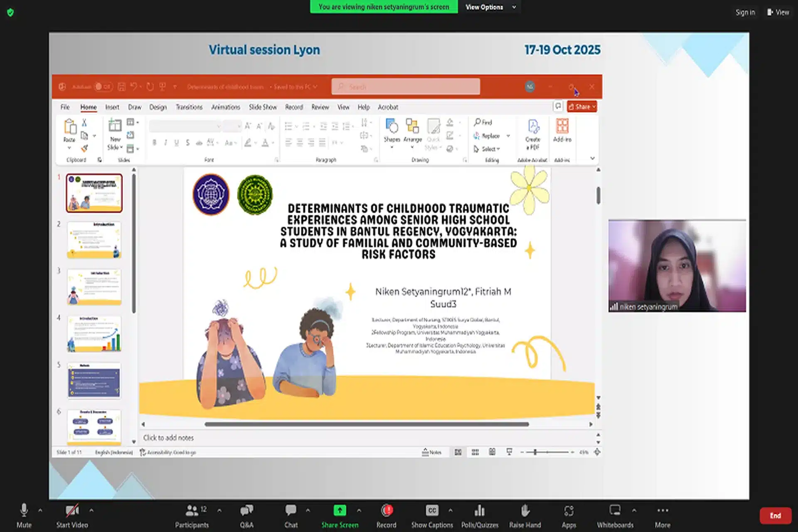Open audio options arrow beside Mute
Image resolution: width=798 pixels, height=532 pixels.
[x=40, y=510]
